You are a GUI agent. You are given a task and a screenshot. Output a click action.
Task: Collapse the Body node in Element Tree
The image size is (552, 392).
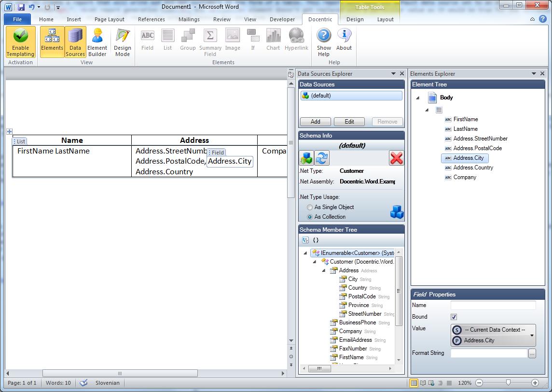tap(418, 98)
